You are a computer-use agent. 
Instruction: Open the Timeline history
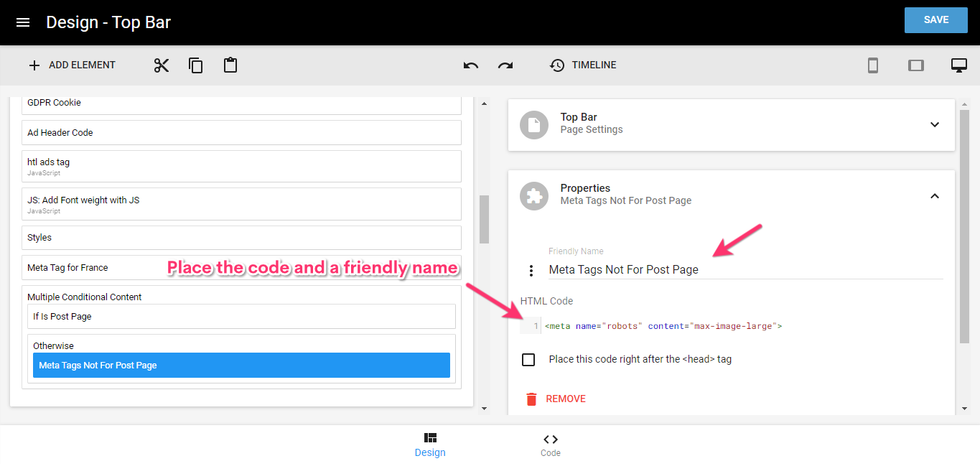pyautogui.click(x=583, y=66)
